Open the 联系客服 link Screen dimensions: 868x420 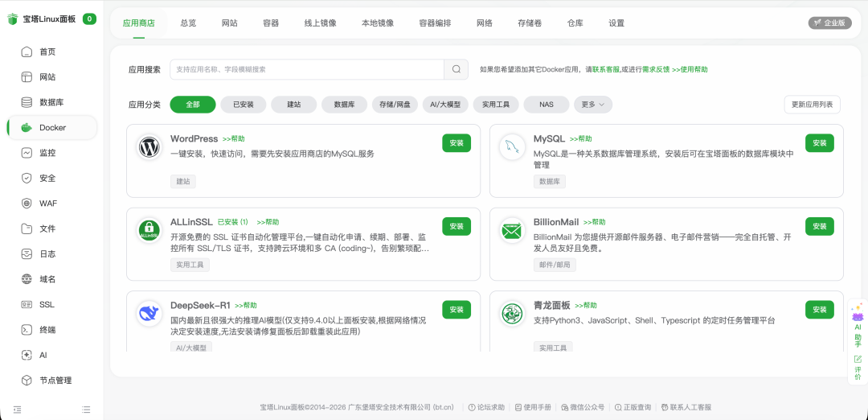click(x=606, y=70)
